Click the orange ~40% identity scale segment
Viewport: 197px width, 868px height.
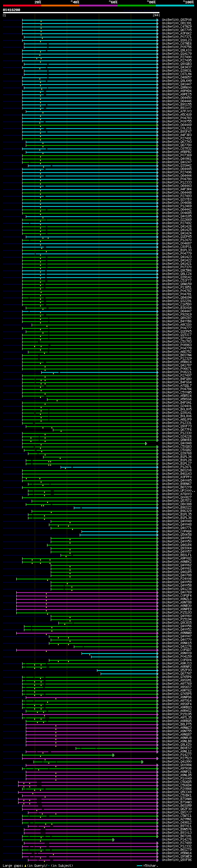pos(60,6)
